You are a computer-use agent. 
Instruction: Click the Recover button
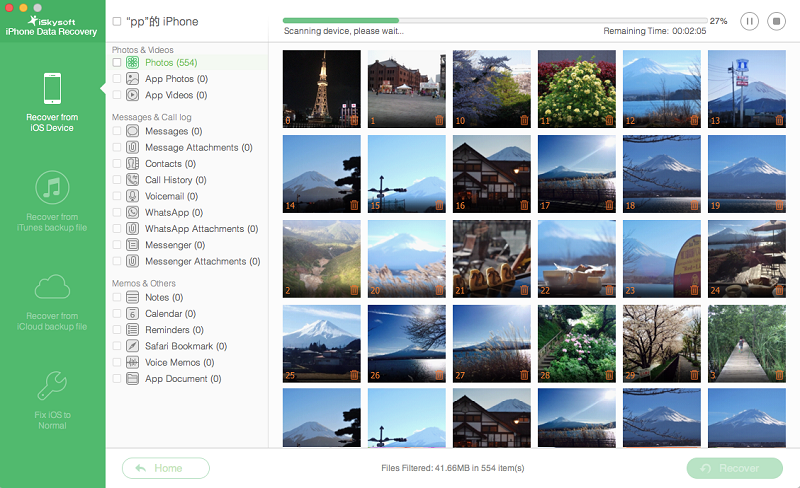(735, 468)
